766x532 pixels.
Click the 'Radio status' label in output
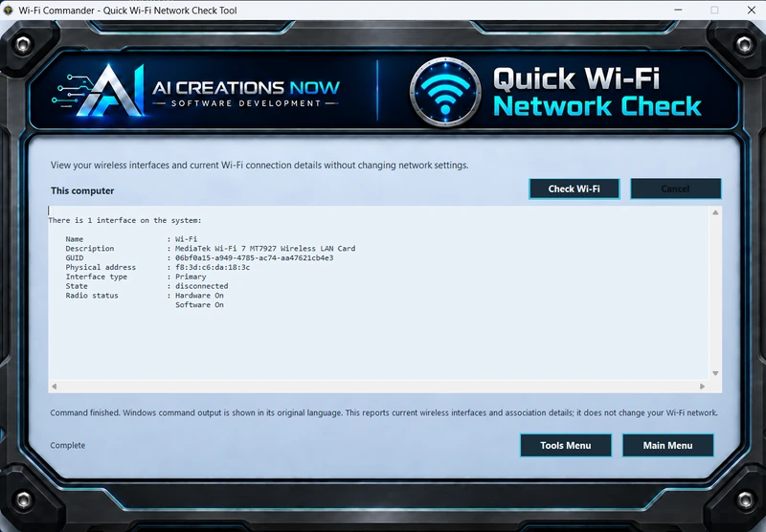pyautogui.click(x=92, y=296)
